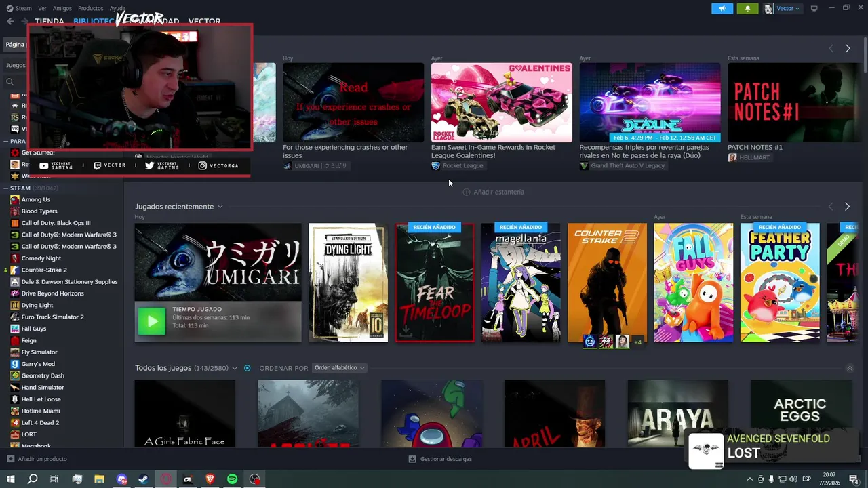Open Gestionar descargas

pos(440,459)
